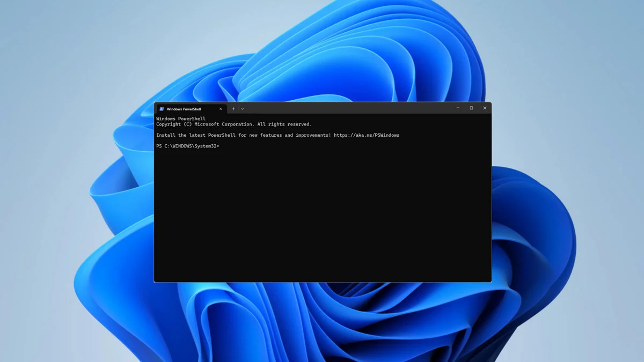Close the terminal window
This screenshot has height=362, width=644.
[x=485, y=108]
